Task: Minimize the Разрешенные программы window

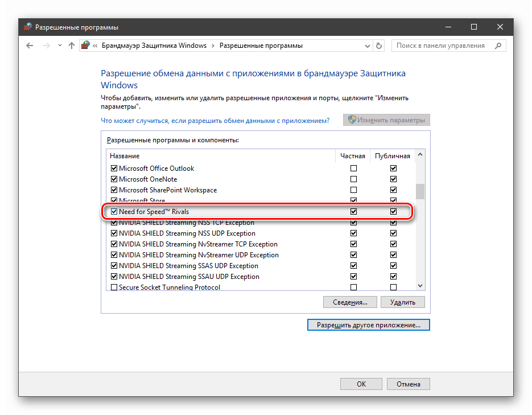Action: coord(448,27)
